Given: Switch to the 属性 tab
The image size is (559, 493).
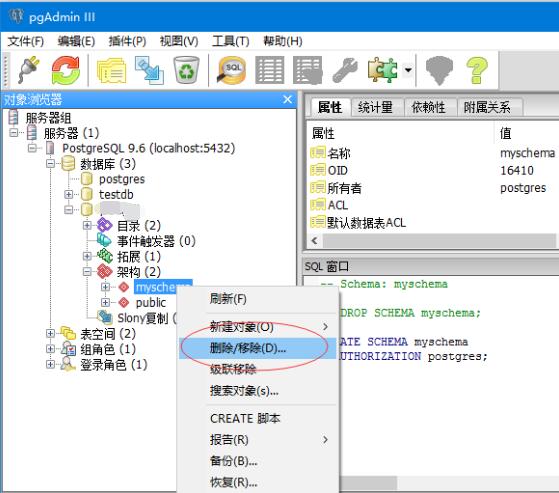Looking at the screenshot, I should [330, 107].
